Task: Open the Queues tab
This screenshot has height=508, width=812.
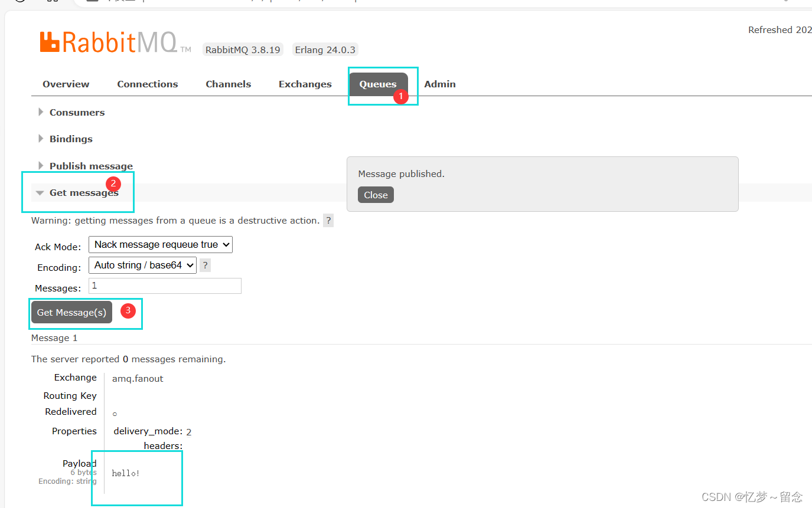Action: click(377, 84)
